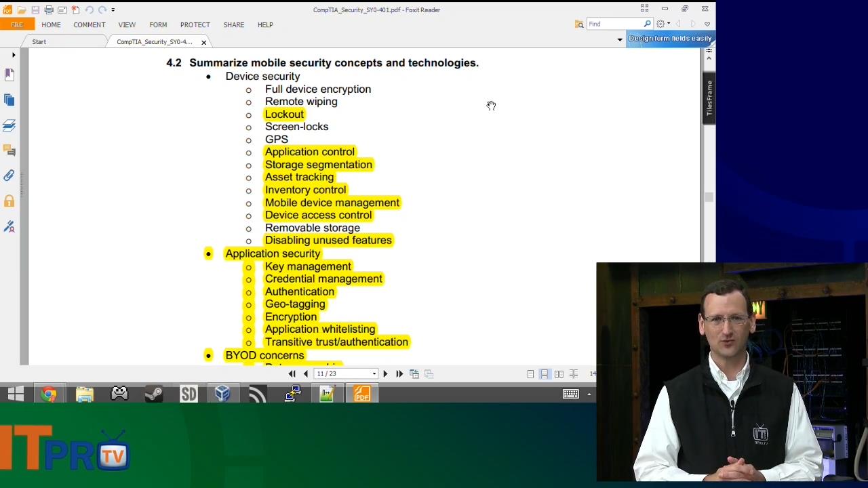Switch to the COMMENT ribbon tab
The image size is (868, 488).
click(90, 24)
